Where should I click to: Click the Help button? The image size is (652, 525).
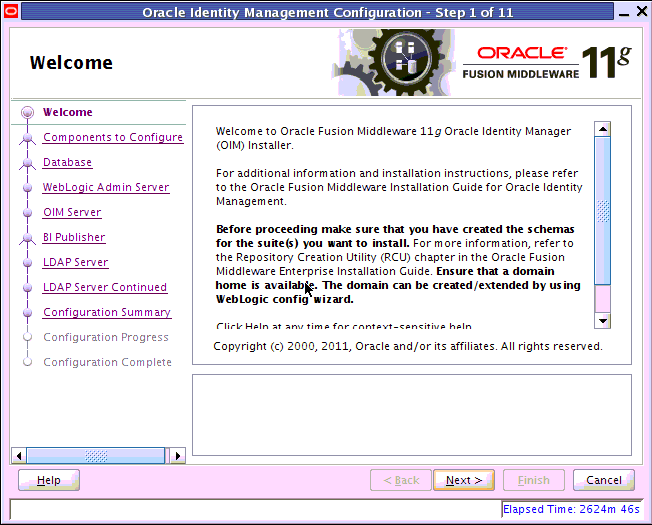[49, 480]
